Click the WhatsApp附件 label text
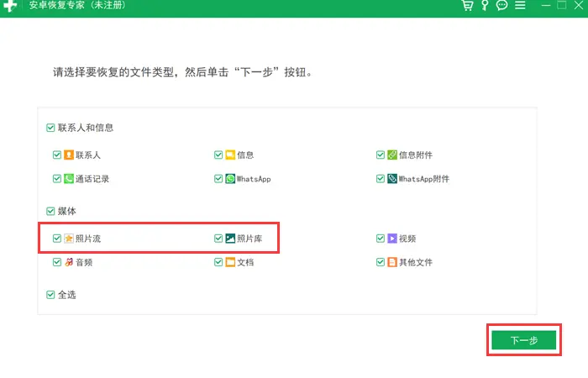The image size is (588, 378). point(423,179)
